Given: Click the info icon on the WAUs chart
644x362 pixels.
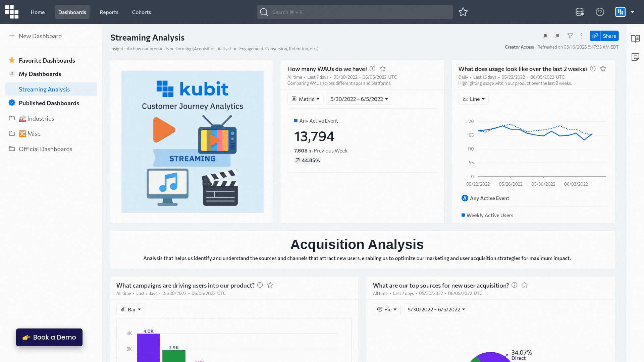Looking at the screenshot, I should 373,68.
